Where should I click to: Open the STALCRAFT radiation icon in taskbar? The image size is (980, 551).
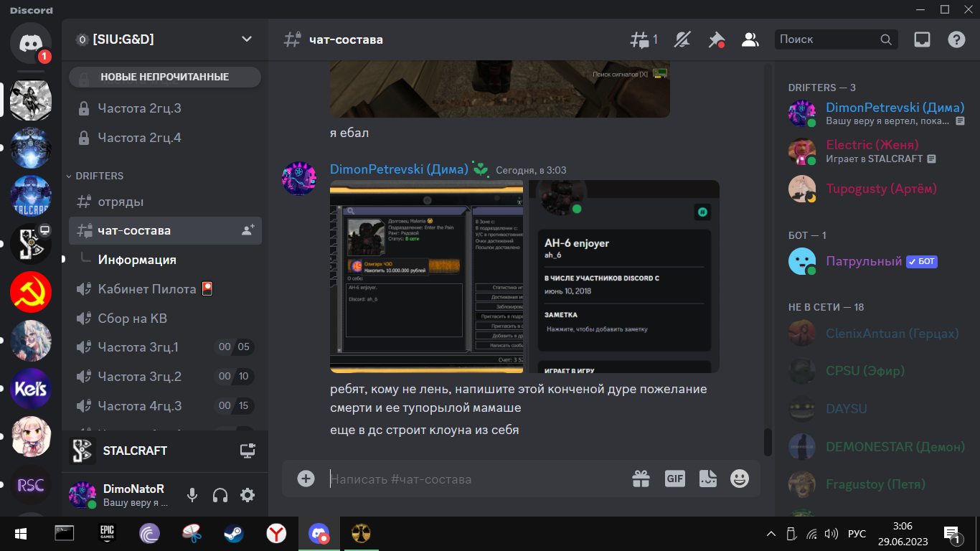[x=361, y=534]
